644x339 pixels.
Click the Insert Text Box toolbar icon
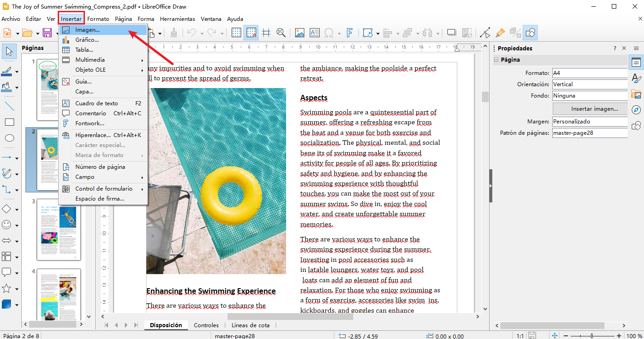pyautogui.click(x=314, y=33)
